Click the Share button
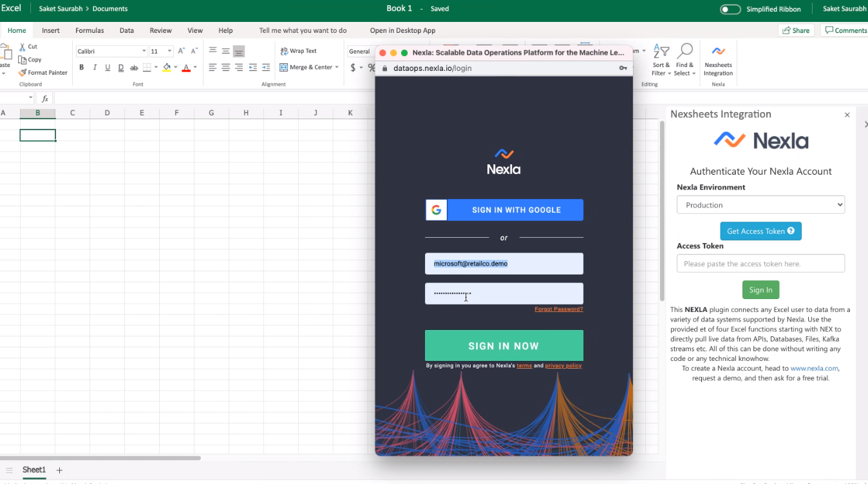 point(797,30)
